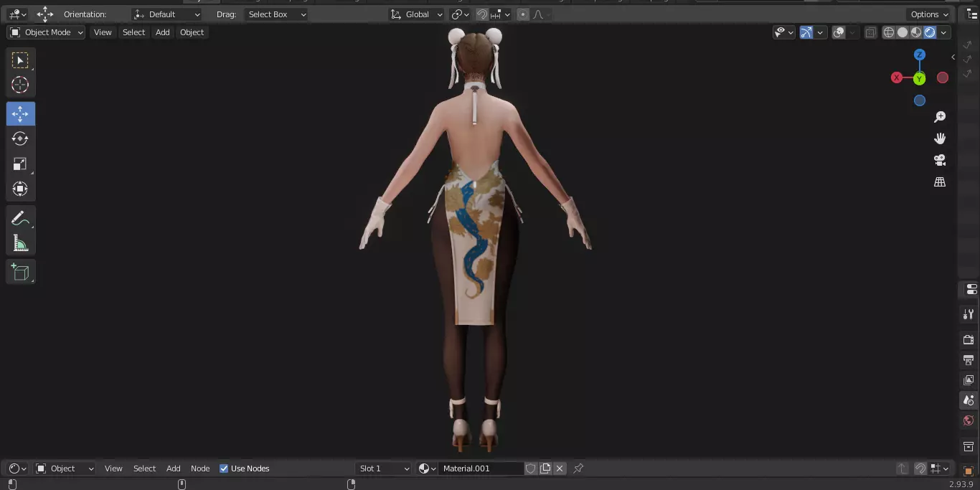Open Object properties tab with orange square
980x490 pixels.
point(969,471)
